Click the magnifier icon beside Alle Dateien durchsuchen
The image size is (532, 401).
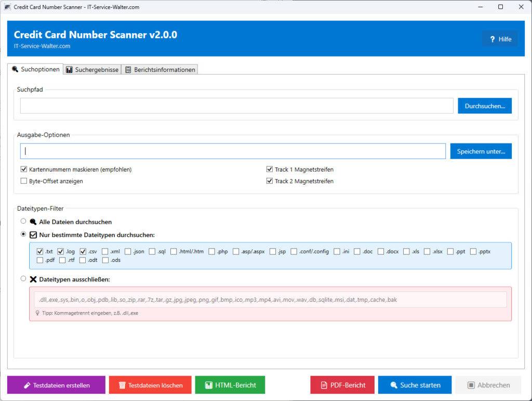click(33, 221)
